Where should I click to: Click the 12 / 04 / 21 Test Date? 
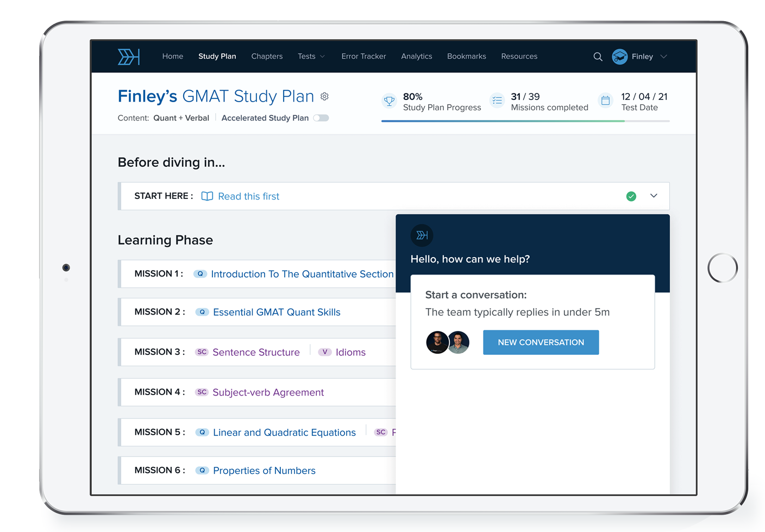click(x=644, y=102)
